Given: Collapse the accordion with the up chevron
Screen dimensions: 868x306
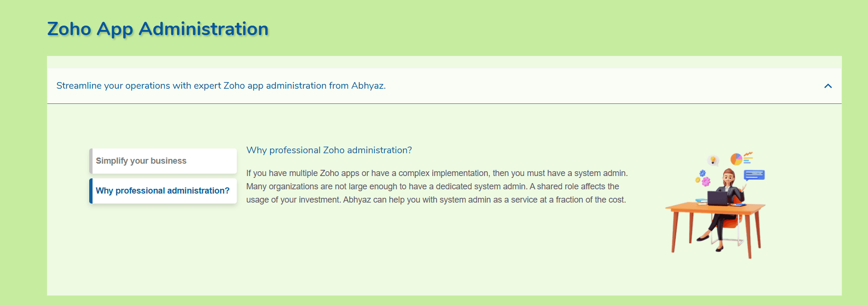Looking at the screenshot, I should coord(828,86).
